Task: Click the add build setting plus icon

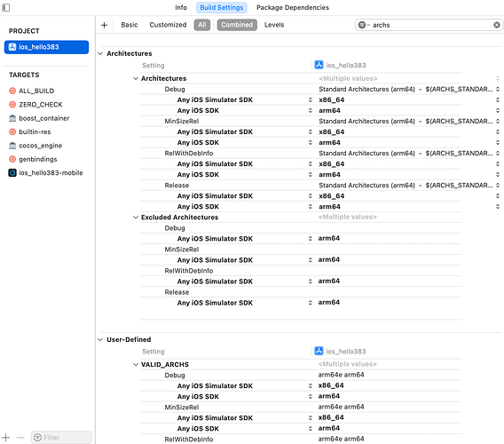Action: [x=104, y=25]
